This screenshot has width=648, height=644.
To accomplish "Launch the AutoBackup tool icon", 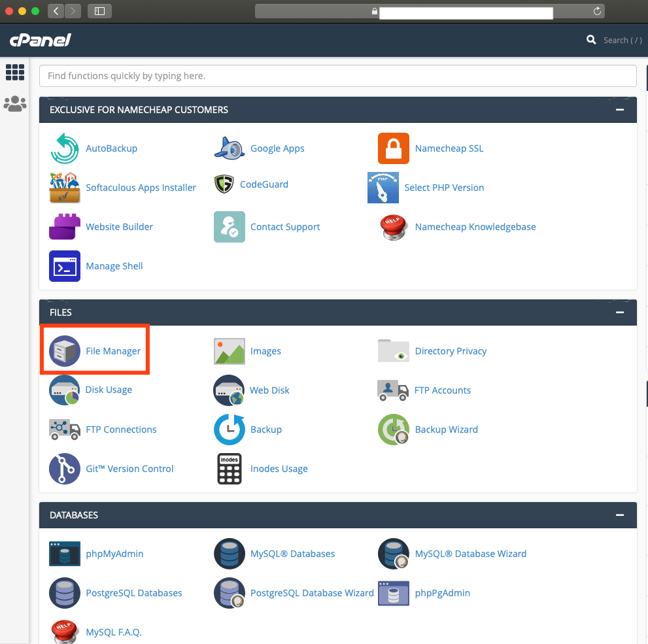I will (x=65, y=148).
